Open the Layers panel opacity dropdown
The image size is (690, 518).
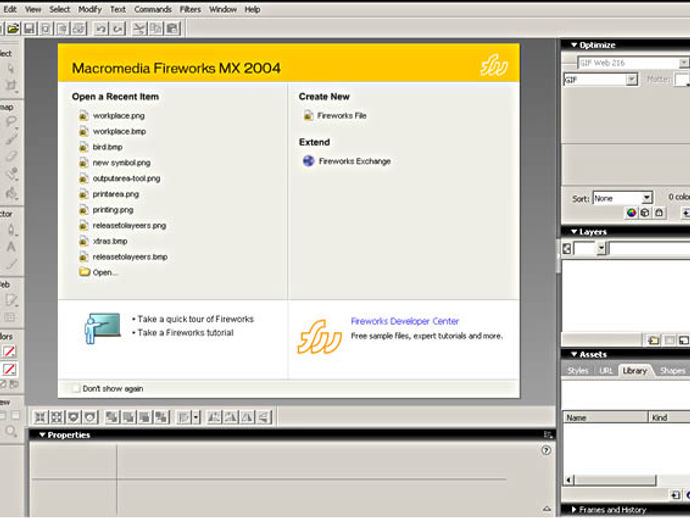coord(602,249)
